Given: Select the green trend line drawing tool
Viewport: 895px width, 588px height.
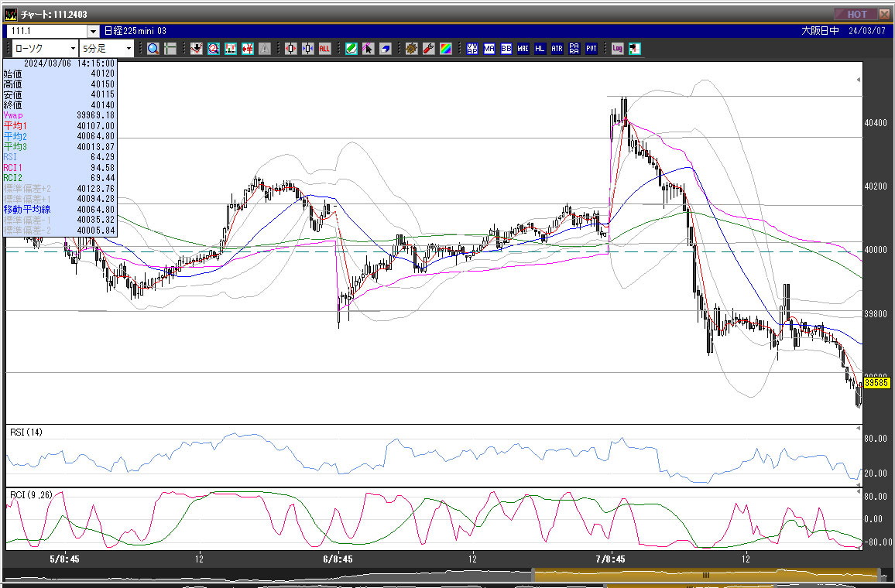Looking at the screenshot, I should coord(351,49).
